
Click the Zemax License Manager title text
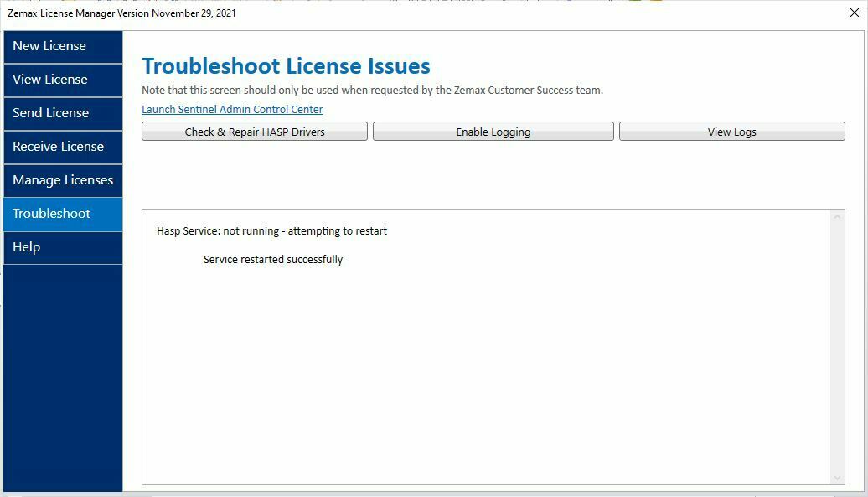[x=121, y=13]
